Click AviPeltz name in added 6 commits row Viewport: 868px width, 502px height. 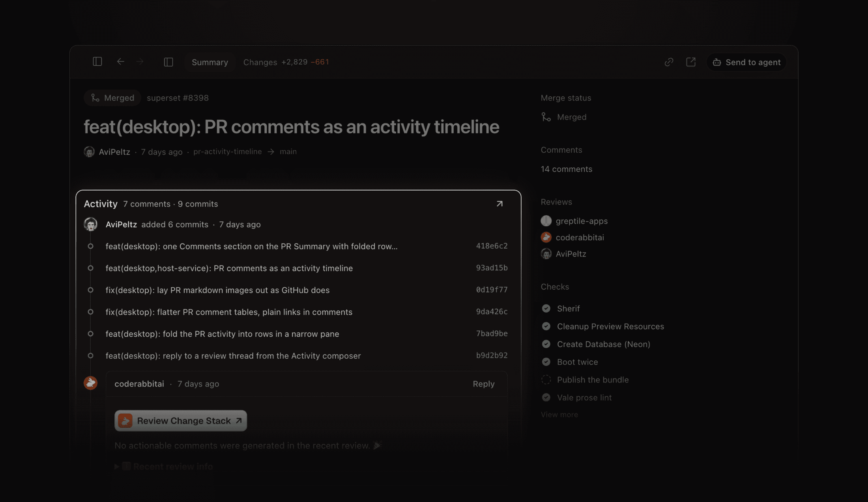point(121,224)
